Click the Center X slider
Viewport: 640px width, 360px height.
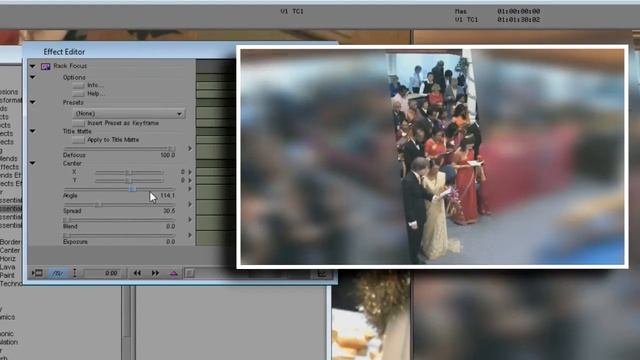(129, 172)
